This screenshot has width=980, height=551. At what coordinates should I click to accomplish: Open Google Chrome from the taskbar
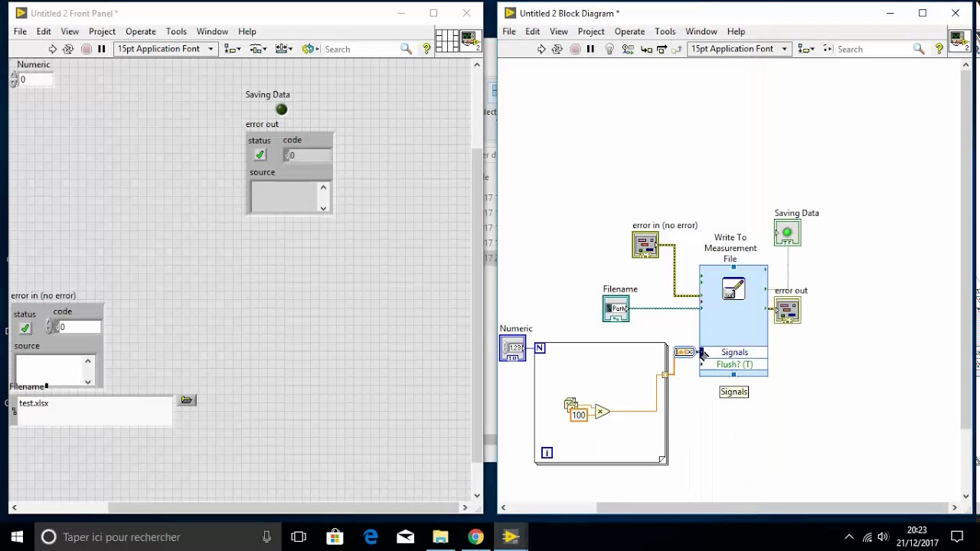click(x=475, y=537)
